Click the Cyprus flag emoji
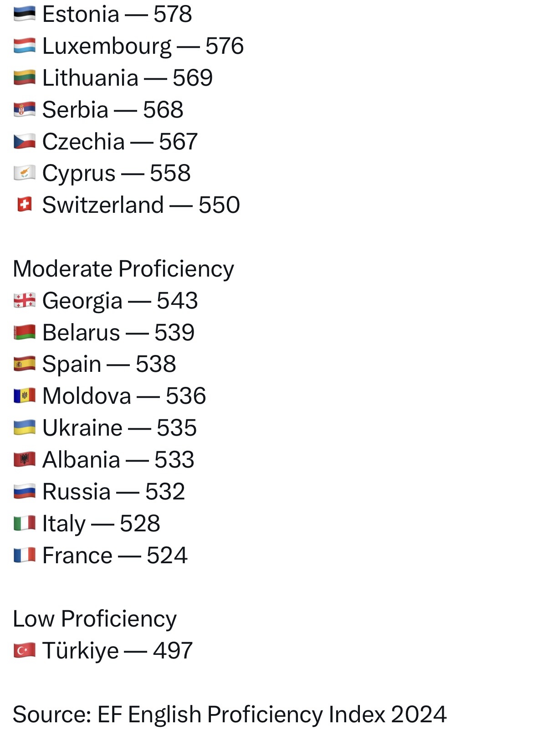This screenshot has height=756, width=533. coord(25,173)
